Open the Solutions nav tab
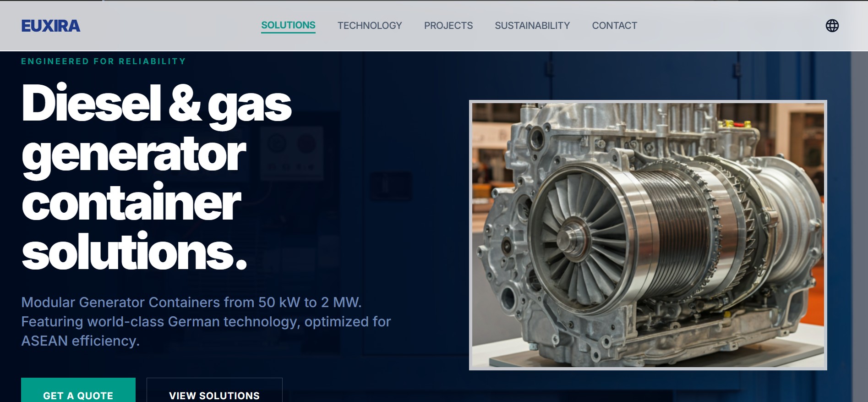This screenshot has width=868, height=402. [288, 25]
